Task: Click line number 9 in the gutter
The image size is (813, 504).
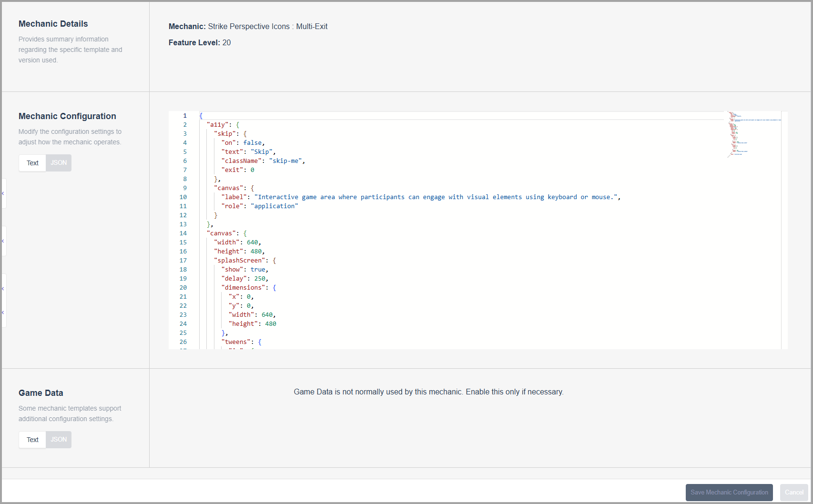Action: tap(185, 188)
